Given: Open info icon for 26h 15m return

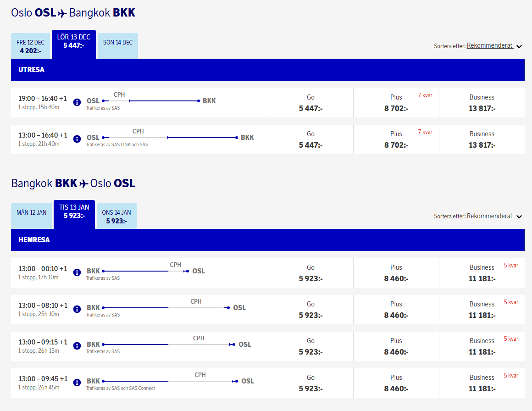Looking at the screenshot, I should pos(77,345).
